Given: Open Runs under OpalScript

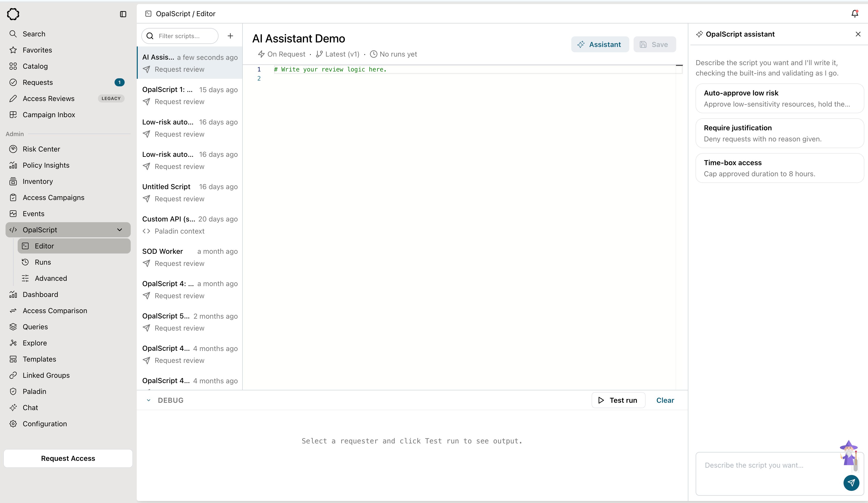Looking at the screenshot, I should click(x=74, y=262).
